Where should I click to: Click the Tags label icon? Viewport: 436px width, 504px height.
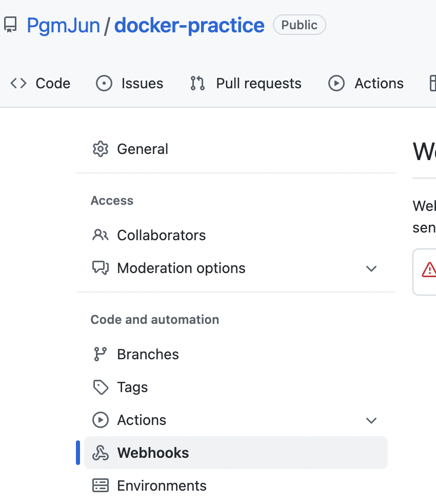[x=101, y=387]
